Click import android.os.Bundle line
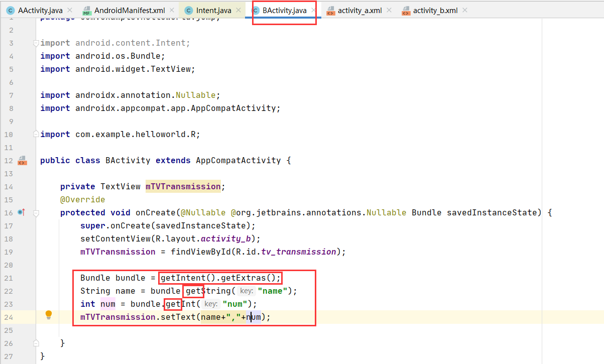Viewport: 604px width, 364px height. click(102, 56)
